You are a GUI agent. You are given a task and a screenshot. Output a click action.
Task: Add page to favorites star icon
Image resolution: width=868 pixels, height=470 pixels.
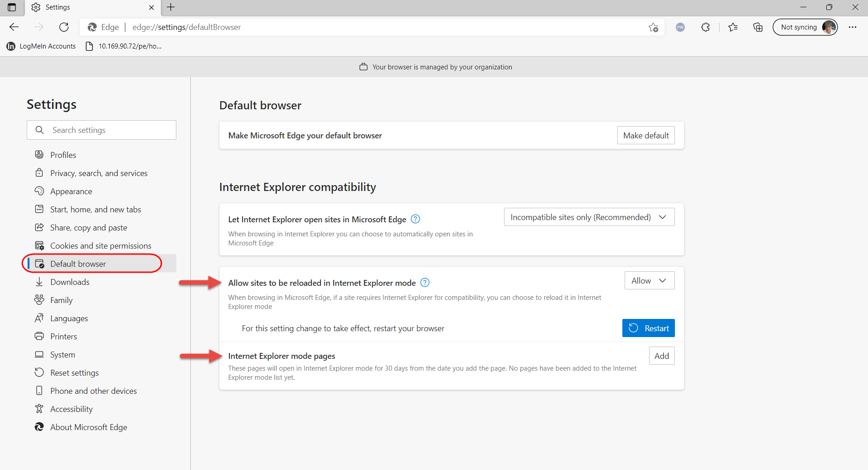tap(653, 27)
